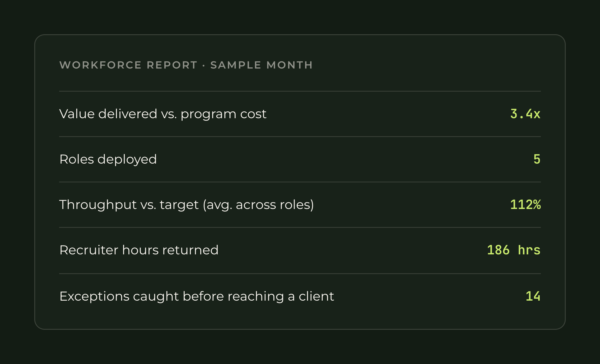Select the Throughput vs. target label

pos(187,205)
